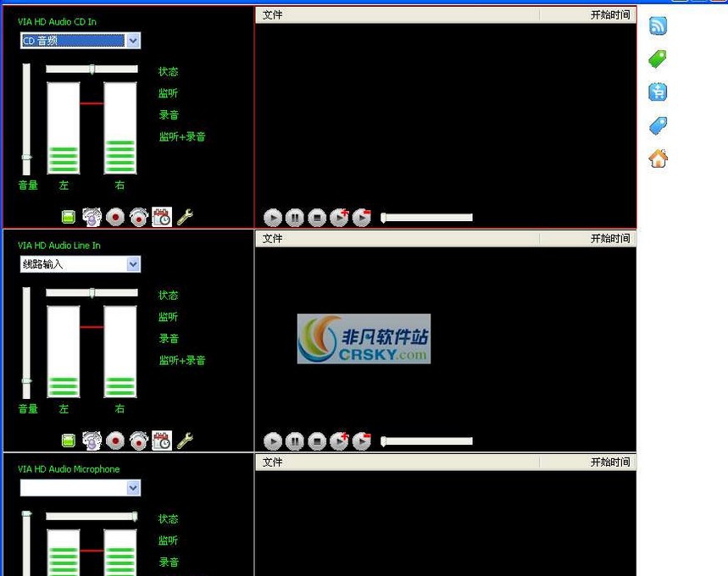728x576 pixels.
Task: Click the Line In horizontal balance slider
Action: tap(92, 293)
